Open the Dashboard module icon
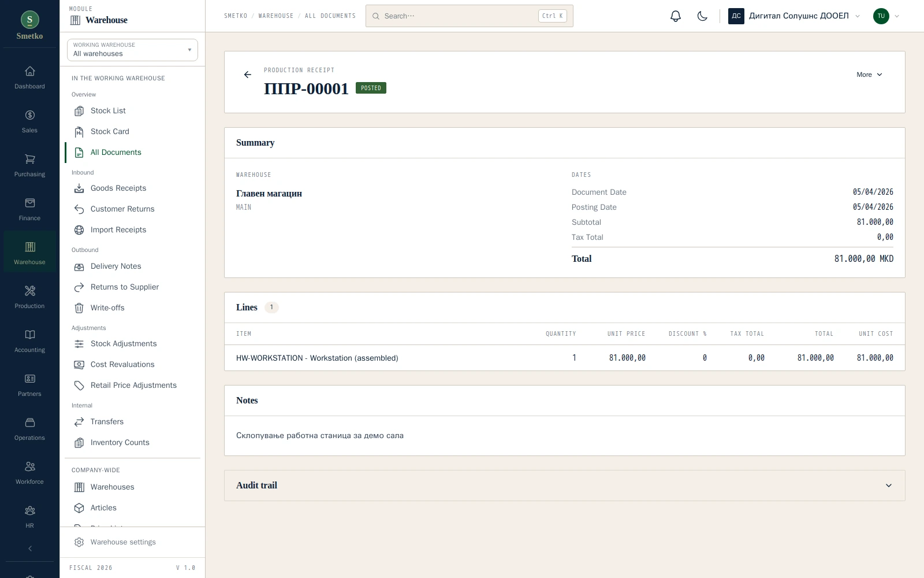Viewport: 924px width, 578px height. [x=30, y=71]
